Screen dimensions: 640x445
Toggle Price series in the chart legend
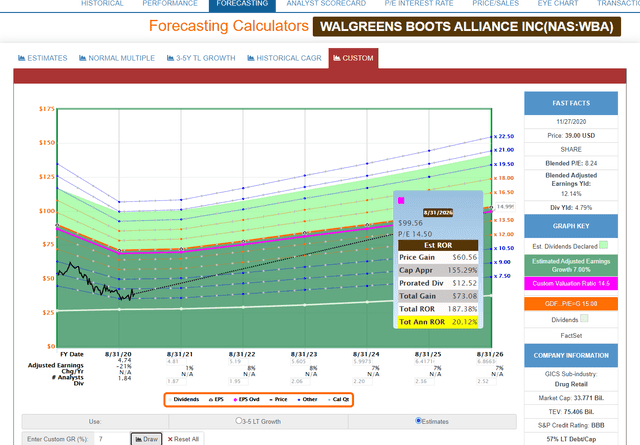(278, 399)
